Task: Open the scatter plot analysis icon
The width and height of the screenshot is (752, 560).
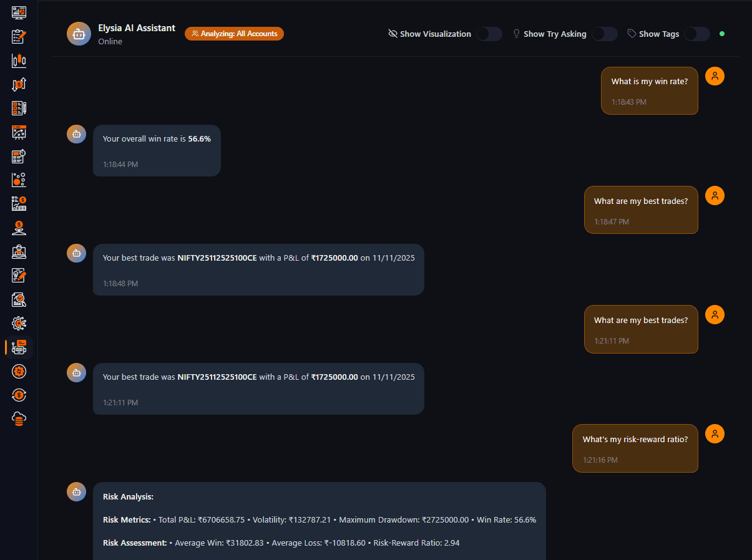Action: (x=19, y=180)
